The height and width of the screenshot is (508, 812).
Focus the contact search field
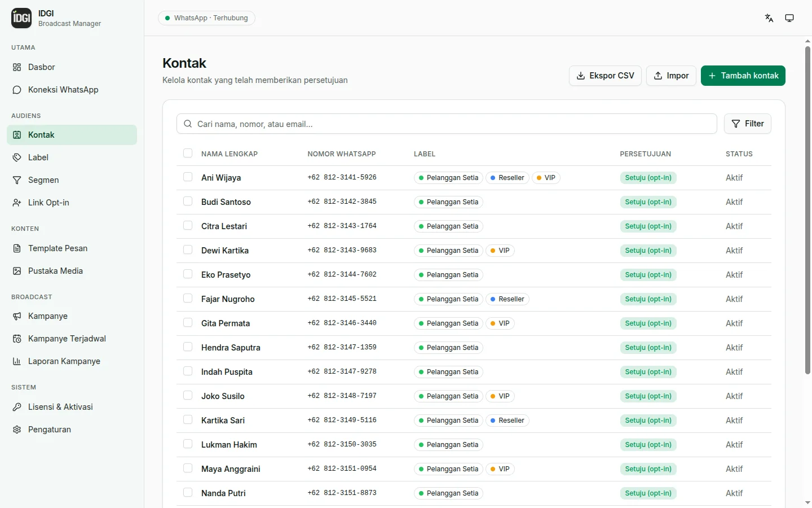click(x=447, y=124)
